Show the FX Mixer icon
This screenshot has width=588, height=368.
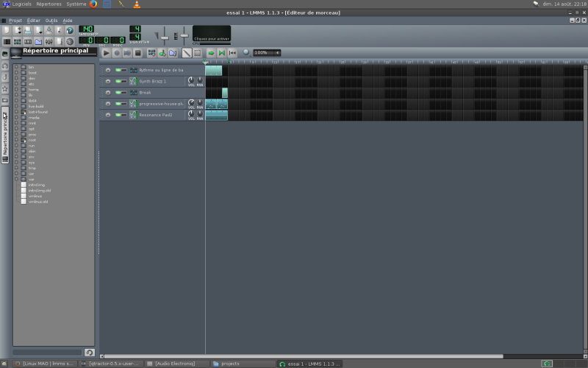coord(49,41)
